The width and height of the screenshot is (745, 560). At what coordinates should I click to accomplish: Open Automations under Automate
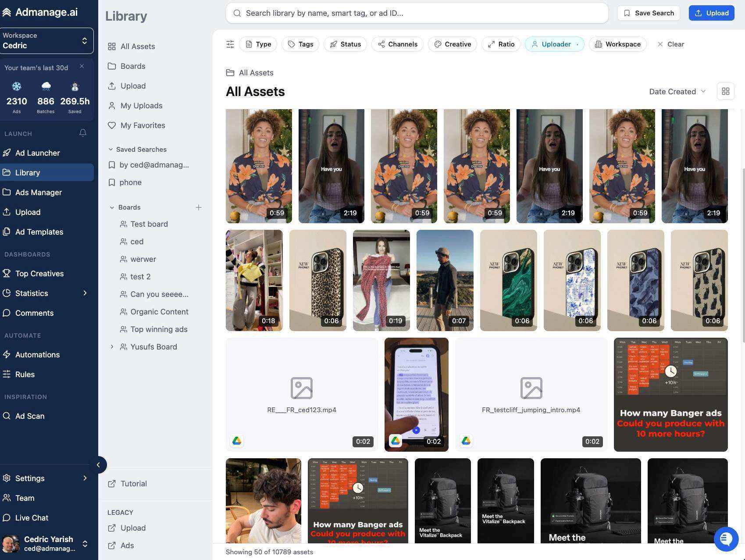(38, 354)
